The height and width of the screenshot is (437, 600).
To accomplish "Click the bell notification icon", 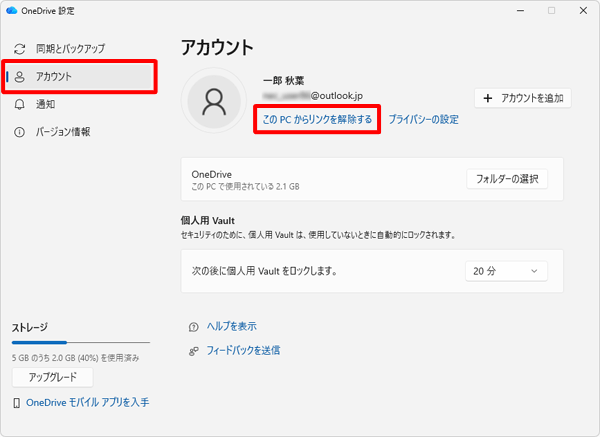I will tap(20, 104).
